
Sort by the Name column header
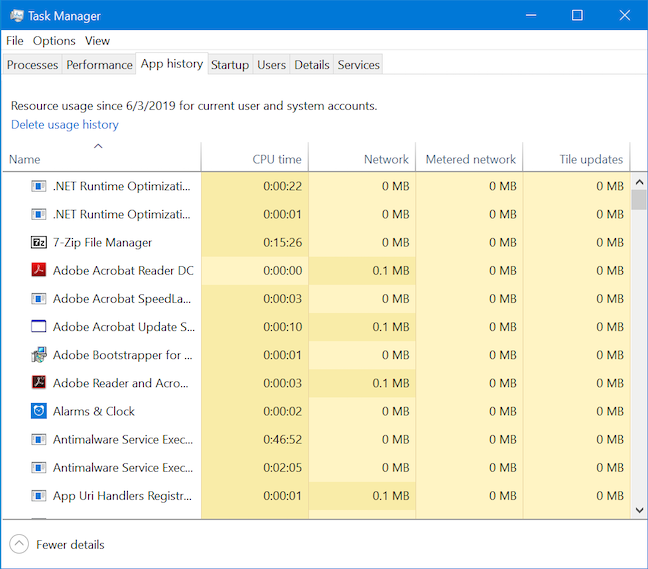point(102,157)
